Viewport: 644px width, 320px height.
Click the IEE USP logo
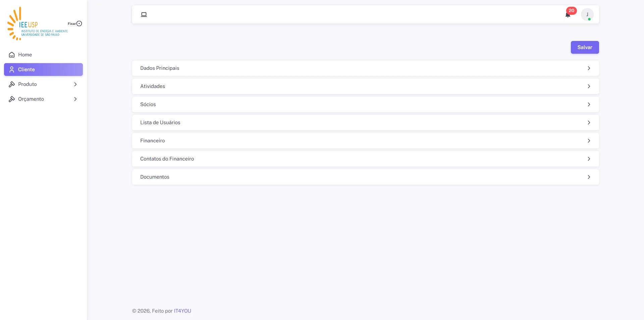[38, 24]
